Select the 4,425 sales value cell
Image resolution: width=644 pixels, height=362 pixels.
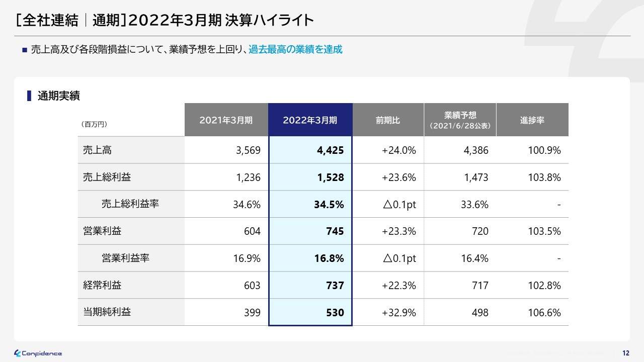tap(330, 150)
